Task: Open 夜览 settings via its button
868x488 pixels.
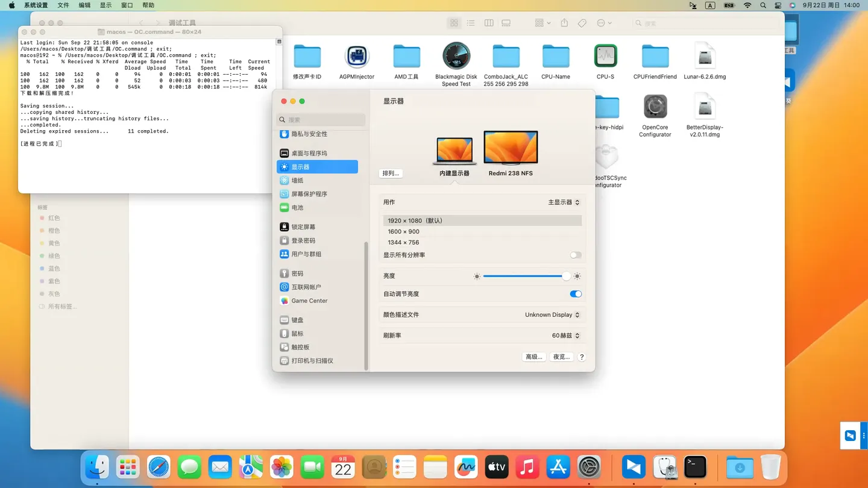Action: click(x=561, y=357)
